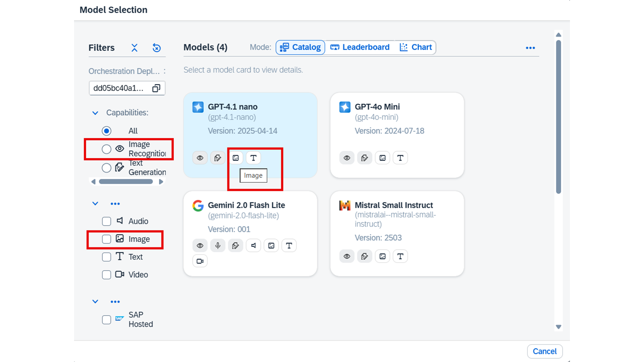Viewport: 644px width, 362px height.
Task: Click the Mistral logo on the Mistral card
Action: (x=345, y=206)
